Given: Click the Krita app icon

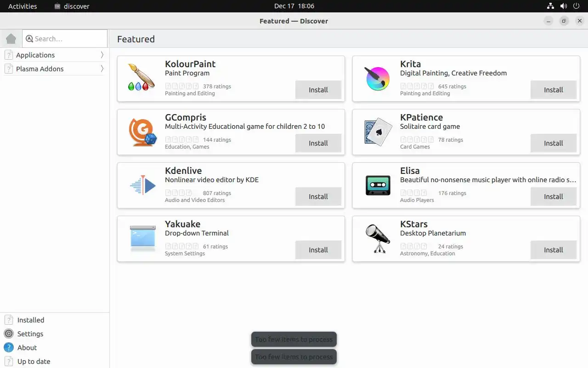Looking at the screenshot, I should pyautogui.click(x=377, y=79).
